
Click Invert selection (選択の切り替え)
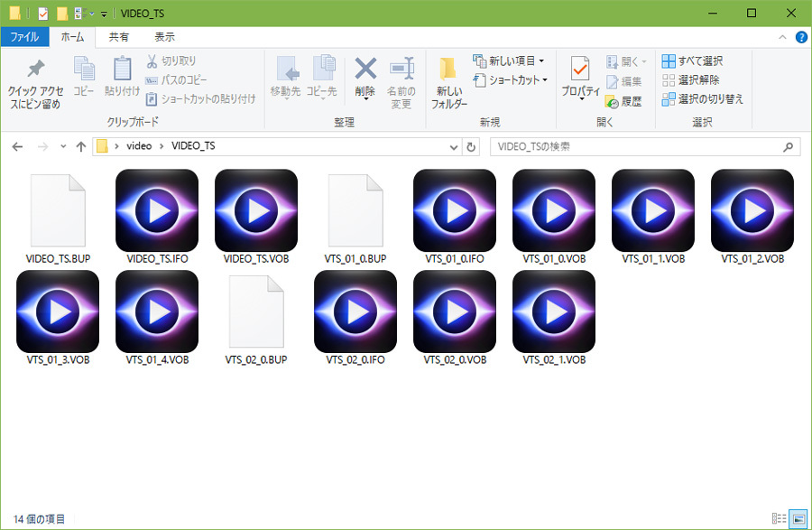[x=702, y=98]
